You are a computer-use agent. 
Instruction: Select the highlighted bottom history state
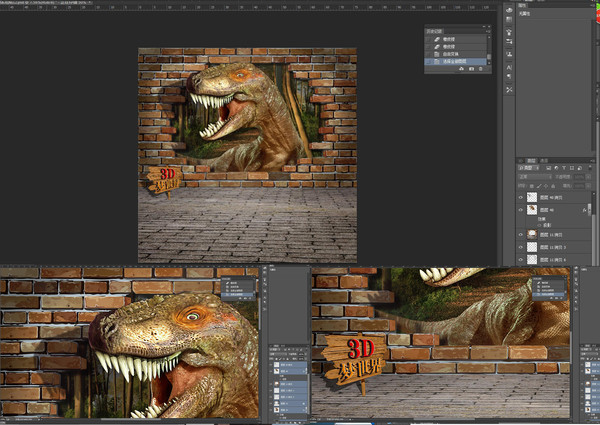click(x=455, y=62)
